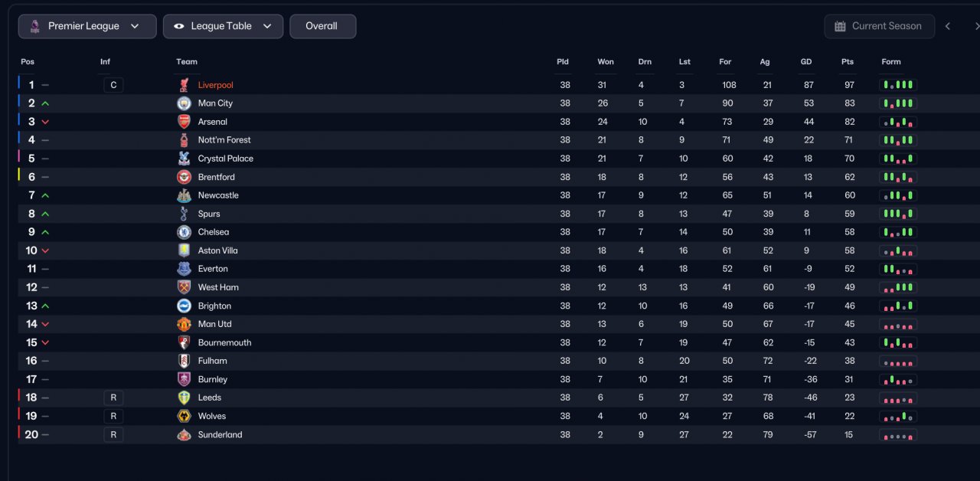Click Man City's form guide bars
980x481 pixels.
[898, 103]
